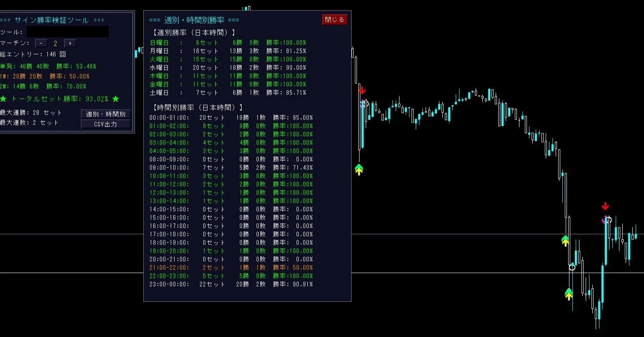The height and width of the screenshot is (337, 644).
Task: Select the 21:00-22:00 orange 50.00% row
Action: (231, 267)
